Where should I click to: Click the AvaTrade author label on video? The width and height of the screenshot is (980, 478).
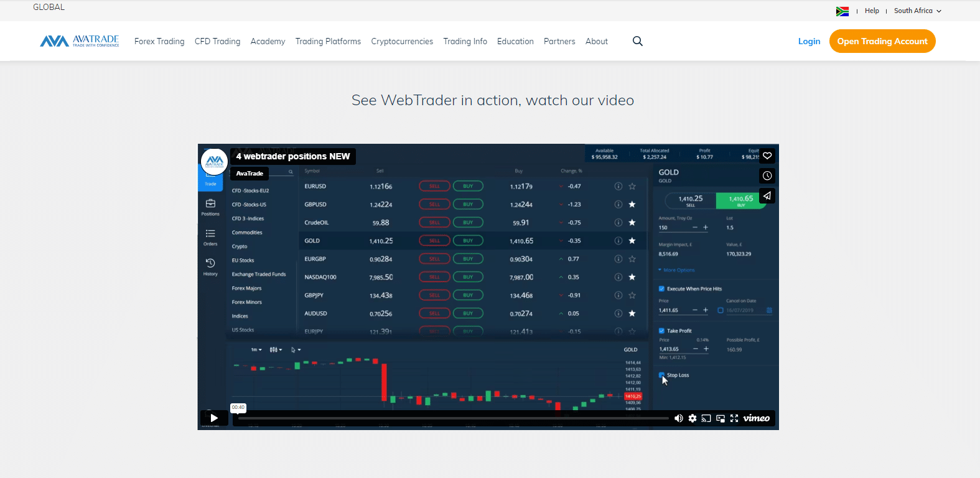coord(250,174)
